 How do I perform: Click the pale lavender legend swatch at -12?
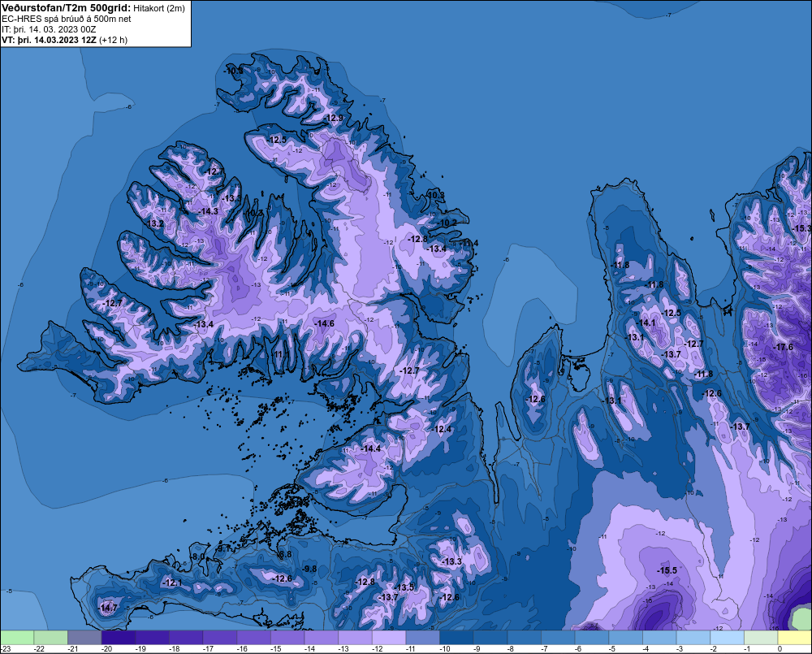click(x=389, y=637)
